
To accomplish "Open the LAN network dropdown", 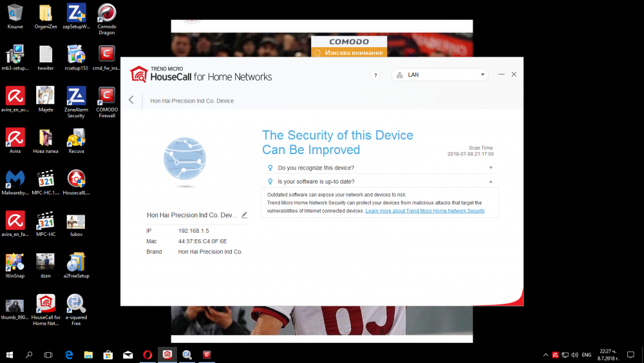I will click(440, 75).
